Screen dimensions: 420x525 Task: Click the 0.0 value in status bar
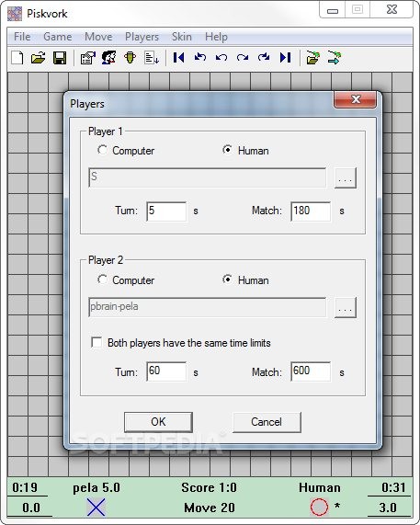point(31,508)
